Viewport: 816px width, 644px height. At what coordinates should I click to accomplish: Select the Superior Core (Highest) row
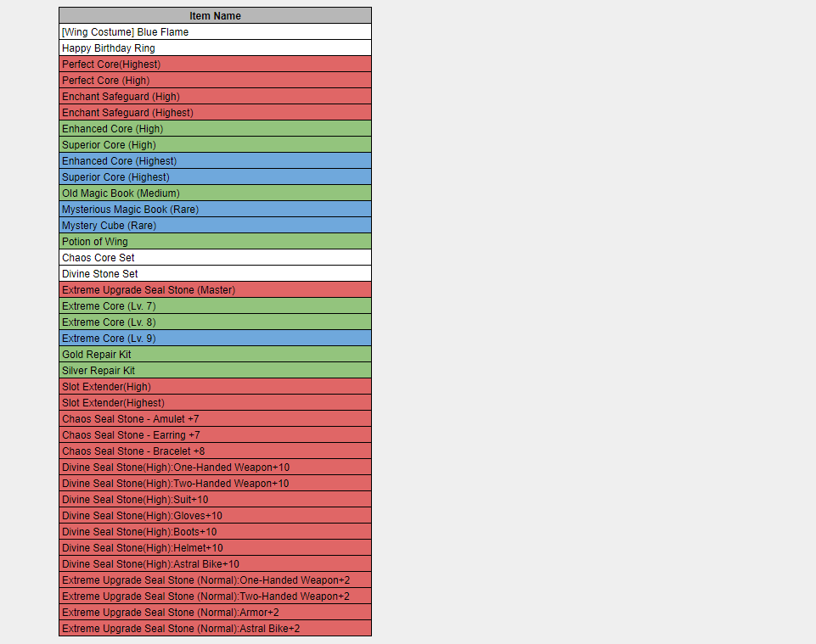pyautogui.click(x=215, y=176)
